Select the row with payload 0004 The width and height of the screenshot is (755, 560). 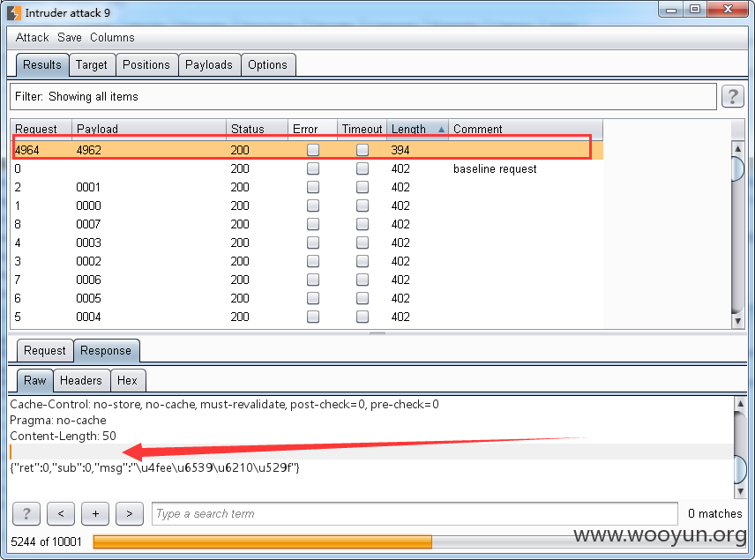coord(306,317)
